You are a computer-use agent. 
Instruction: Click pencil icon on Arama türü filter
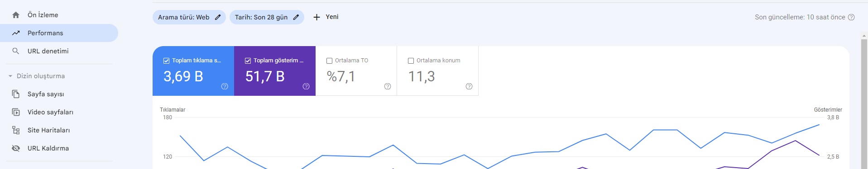(x=218, y=17)
